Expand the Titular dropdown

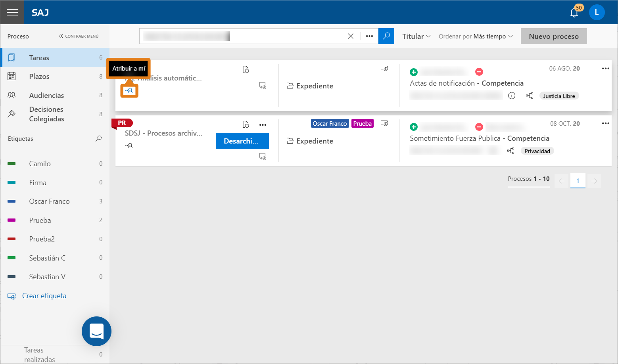[416, 36]
